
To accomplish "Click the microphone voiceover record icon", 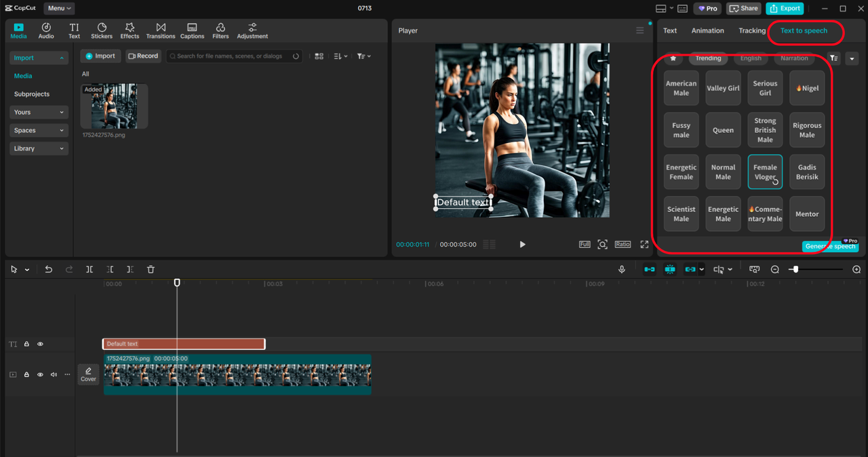I will tap(621, 269).
